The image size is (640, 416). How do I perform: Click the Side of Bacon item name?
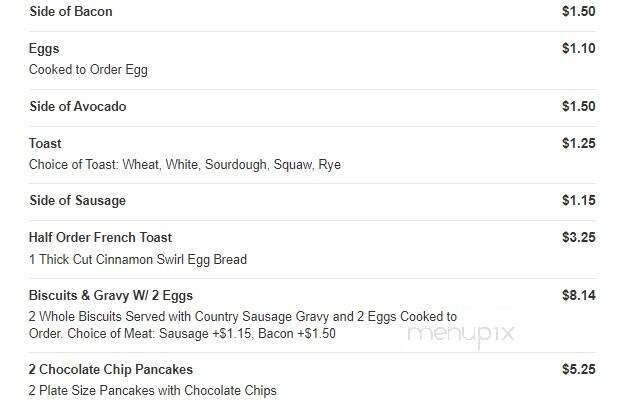(71, 12)
